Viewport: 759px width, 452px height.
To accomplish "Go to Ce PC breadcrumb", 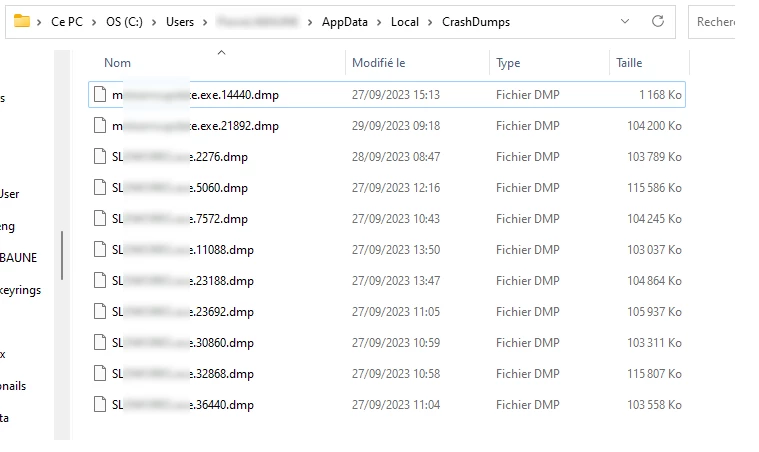I will pos(67,22).
